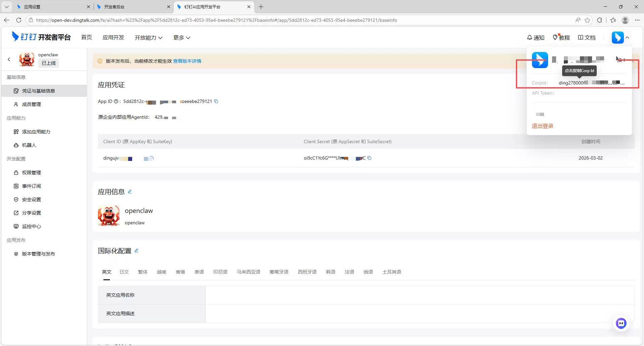Edit the 应用信息 section
The image size is (644, 346).
click(x=130, y=191)
